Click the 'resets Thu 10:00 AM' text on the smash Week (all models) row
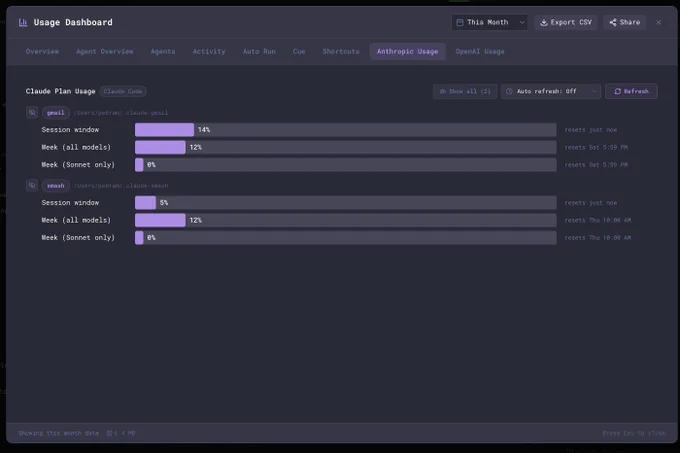This screenshot has height=453, width=680. point(598,220)
